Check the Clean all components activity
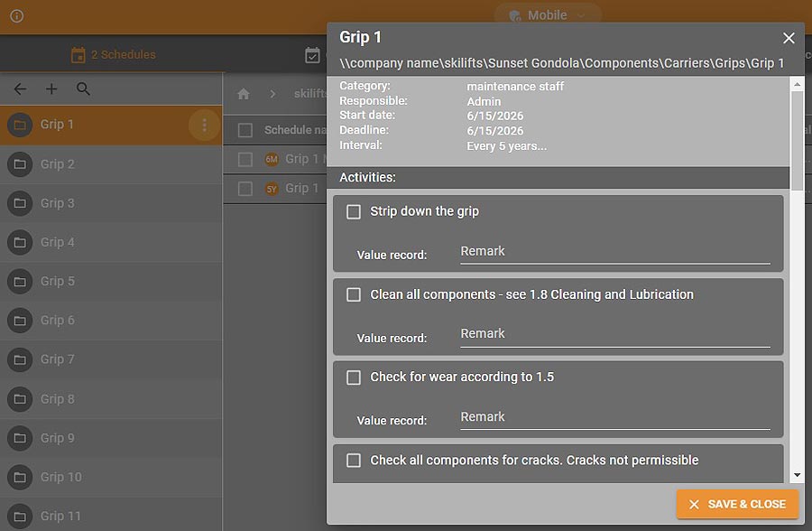 354,294
